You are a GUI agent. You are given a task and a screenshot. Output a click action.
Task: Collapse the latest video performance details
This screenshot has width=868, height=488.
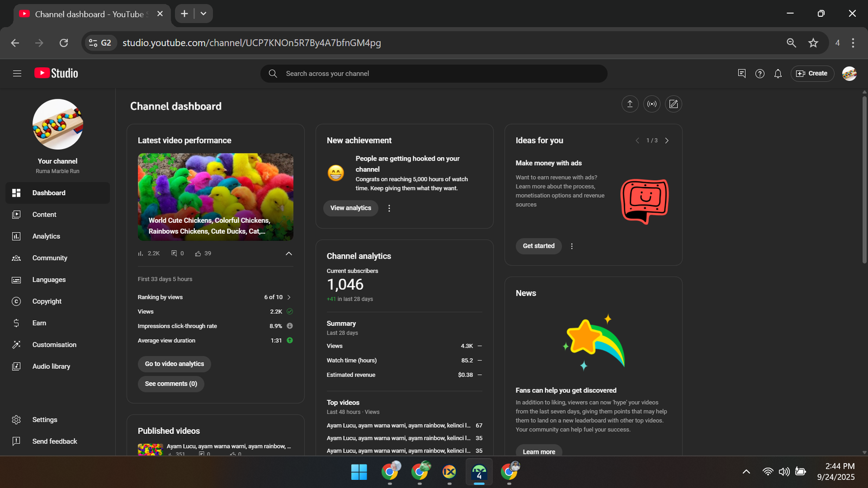coord(289,253)
